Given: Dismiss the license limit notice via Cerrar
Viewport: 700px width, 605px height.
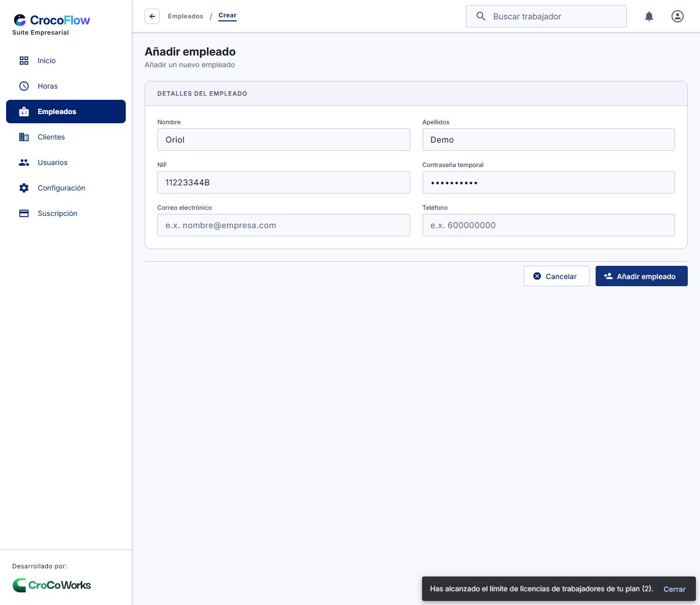Looking at the screenshot, I should tap(675, 589).
